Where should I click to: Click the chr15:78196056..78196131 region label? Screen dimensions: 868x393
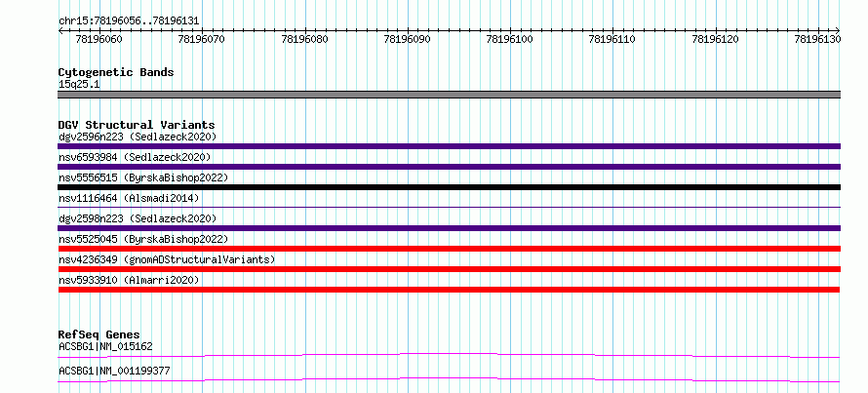pos(129,21)
